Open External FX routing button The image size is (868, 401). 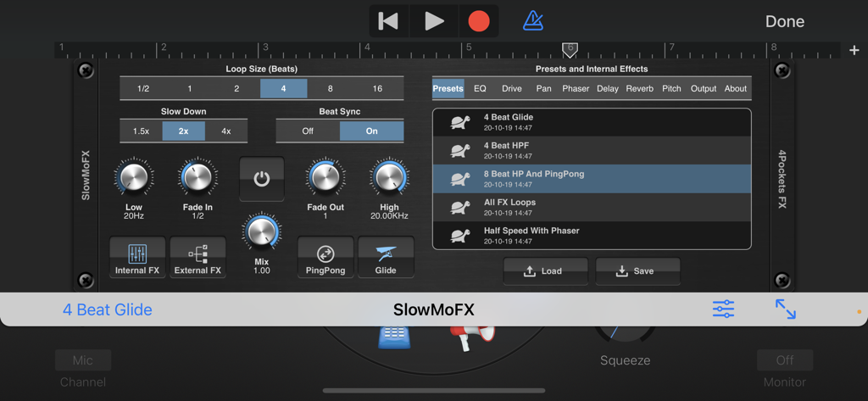(198, 257)
